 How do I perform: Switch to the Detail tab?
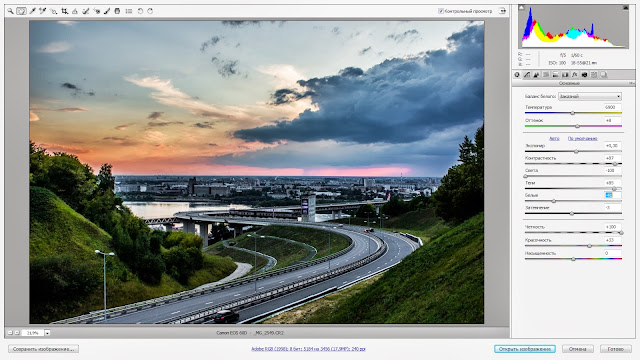[x=536, y=75]
